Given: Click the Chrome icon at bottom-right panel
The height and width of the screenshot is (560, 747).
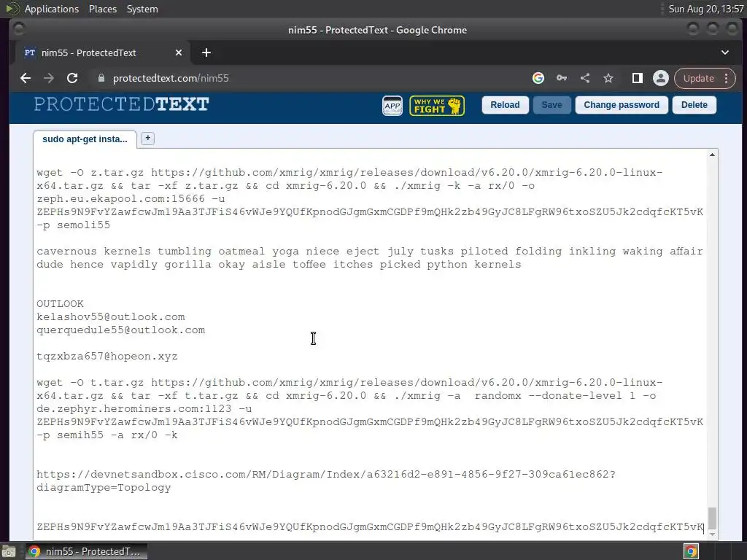Looking at the screenshot, I should pos(691,551).
